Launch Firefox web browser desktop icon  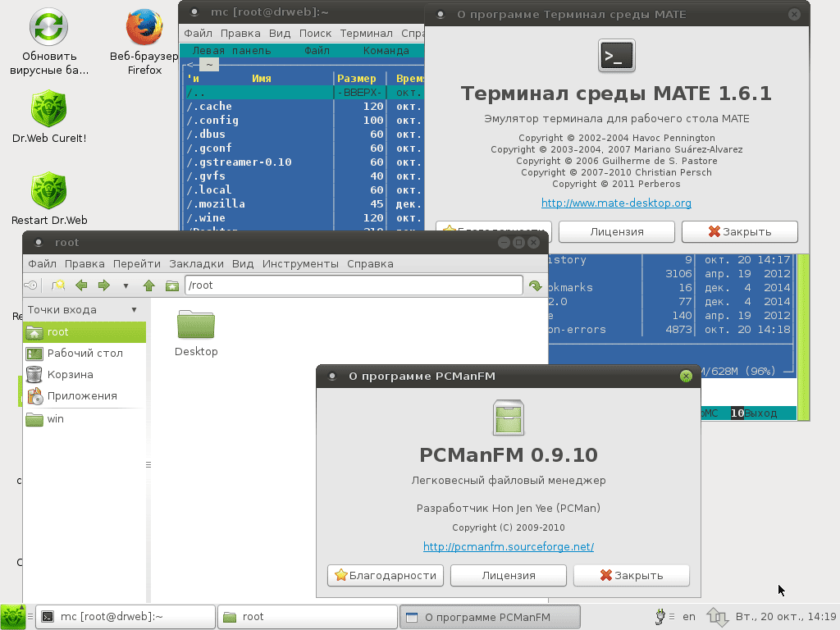[x=144, y=41]
